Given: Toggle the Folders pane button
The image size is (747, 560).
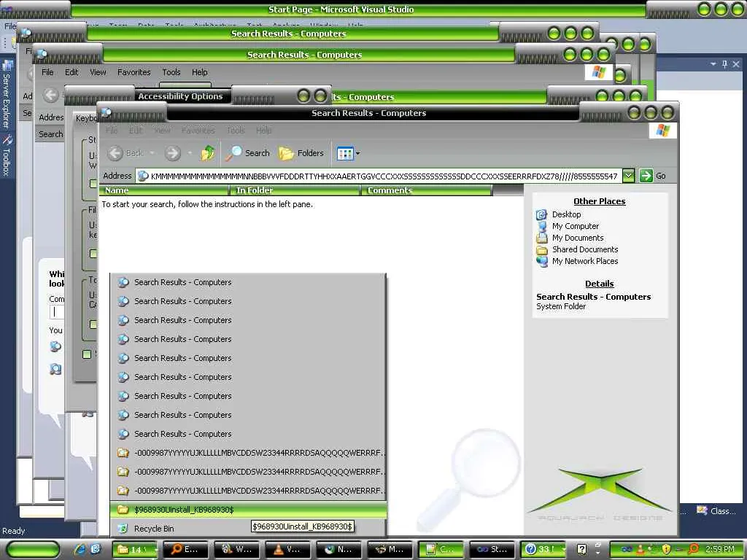Looking at the screenshot, I should (x=301, y=153).
